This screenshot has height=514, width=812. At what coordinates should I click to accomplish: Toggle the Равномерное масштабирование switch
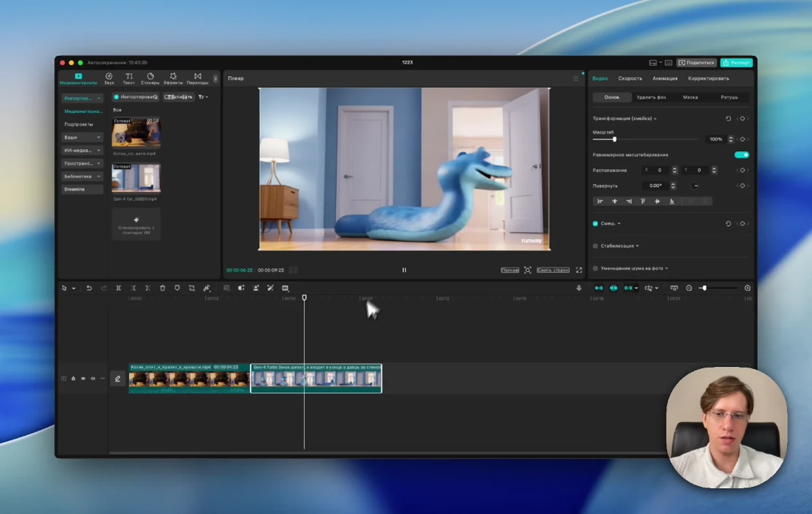coord(742,155)
